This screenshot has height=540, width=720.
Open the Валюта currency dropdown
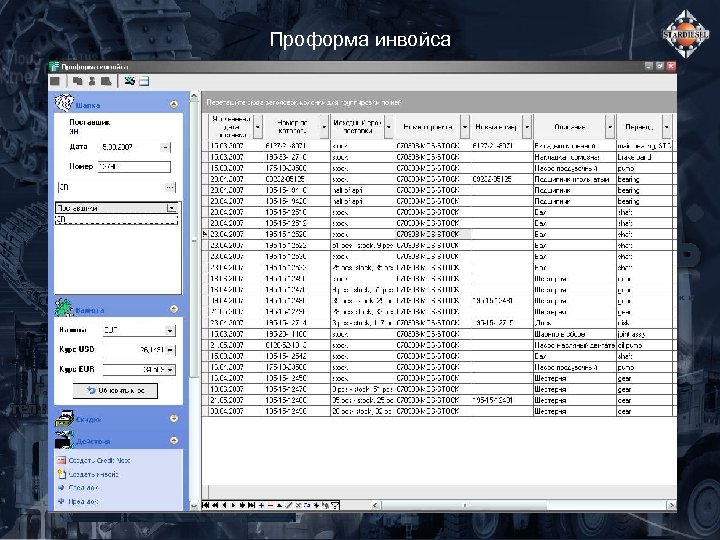170,330
